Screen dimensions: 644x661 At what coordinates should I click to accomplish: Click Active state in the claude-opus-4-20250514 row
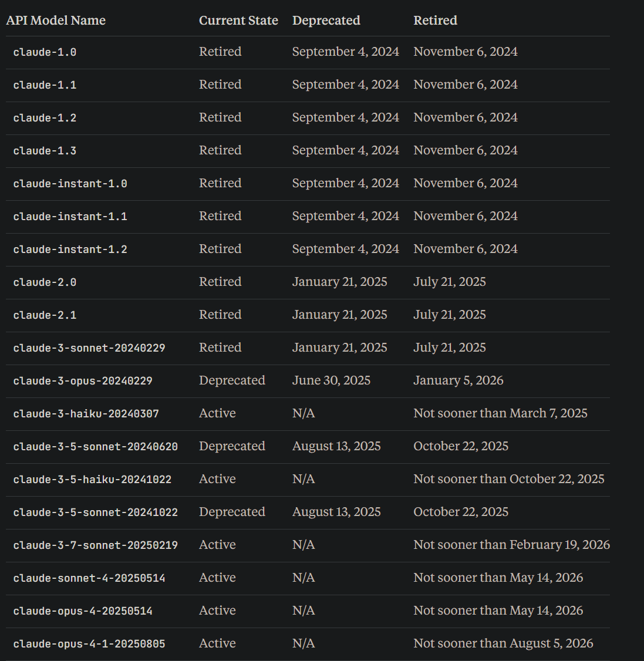[217, 611]
